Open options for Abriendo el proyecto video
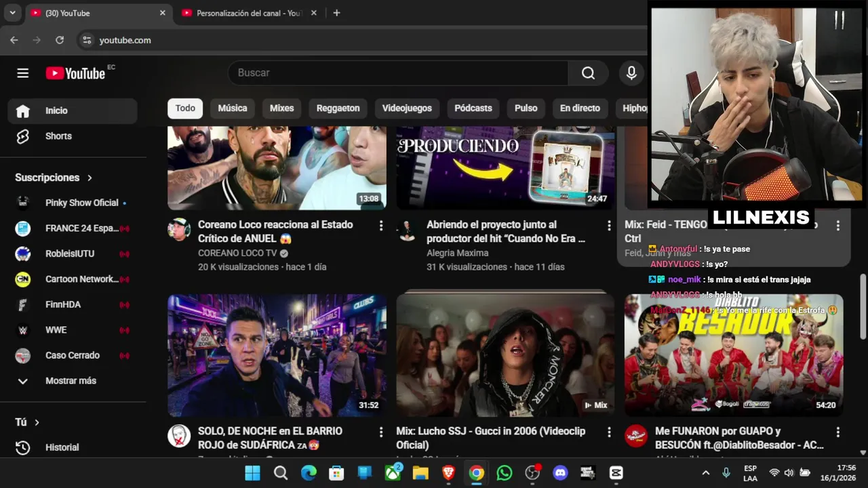Image resolution: width=868 pixels, height=488 pixels. (609, 225)
